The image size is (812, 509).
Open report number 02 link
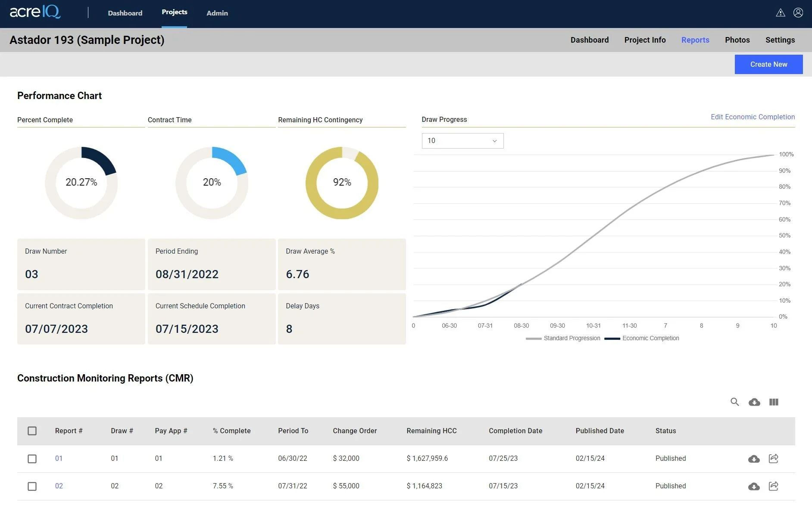tap(59, 486)
